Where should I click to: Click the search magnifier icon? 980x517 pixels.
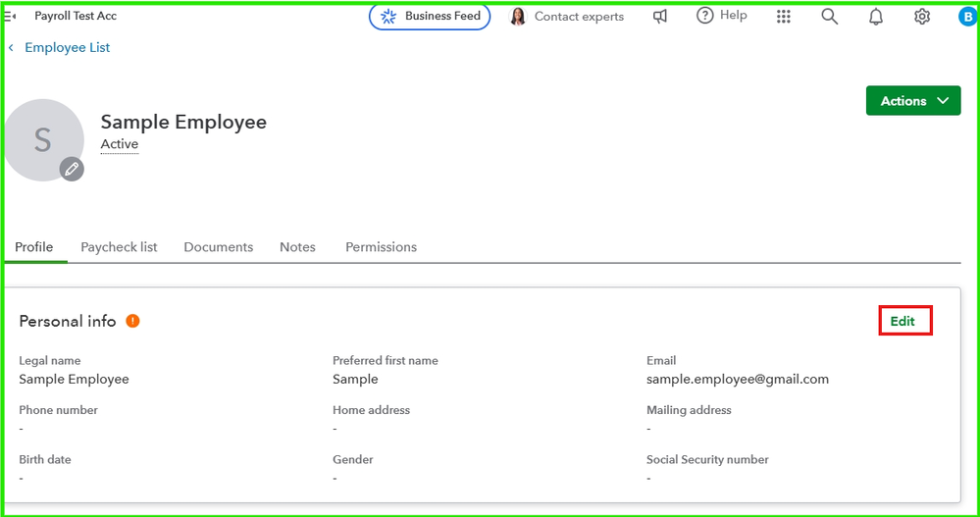pos(829,17)
